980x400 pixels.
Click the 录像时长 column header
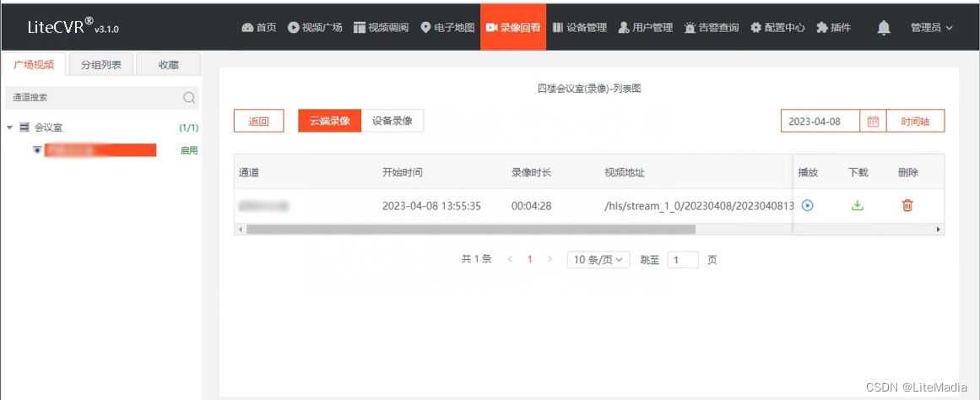[531, 172]
